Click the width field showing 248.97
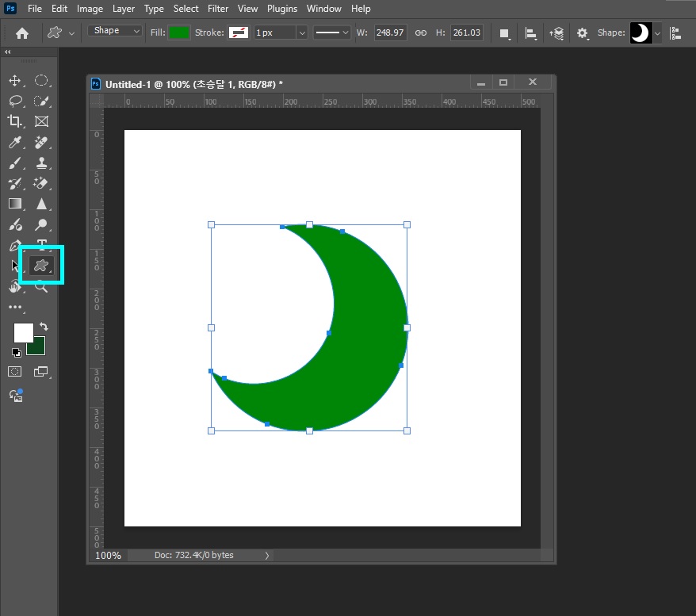Screen dimensions: 696x616 390,33
